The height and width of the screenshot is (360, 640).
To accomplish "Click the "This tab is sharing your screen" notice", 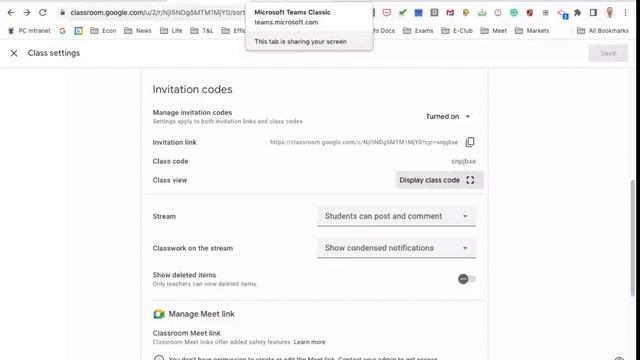I will pos(300,42).
